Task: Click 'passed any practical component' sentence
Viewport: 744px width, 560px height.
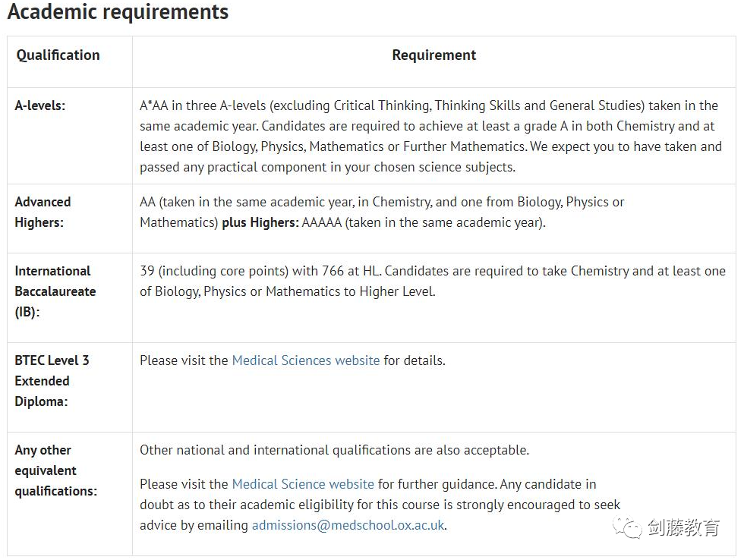Action: (x=327, y=167)
